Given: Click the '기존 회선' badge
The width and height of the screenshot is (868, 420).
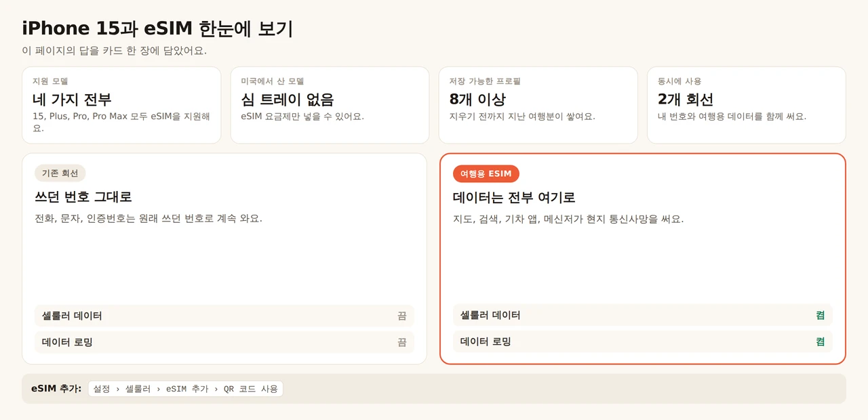Looking at the screenshot, I should click(60, 173).
